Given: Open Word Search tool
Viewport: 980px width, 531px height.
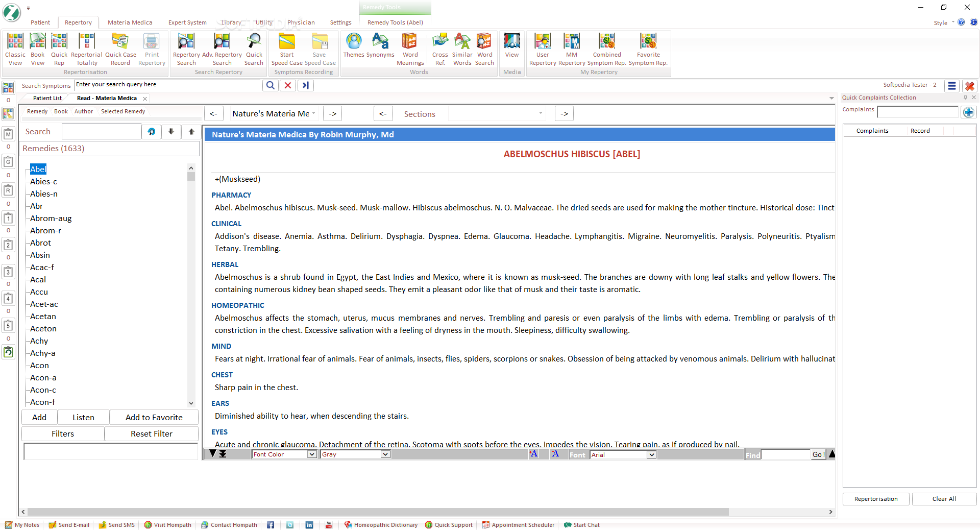Looking at the screenshot, I should tap(484, 50).
